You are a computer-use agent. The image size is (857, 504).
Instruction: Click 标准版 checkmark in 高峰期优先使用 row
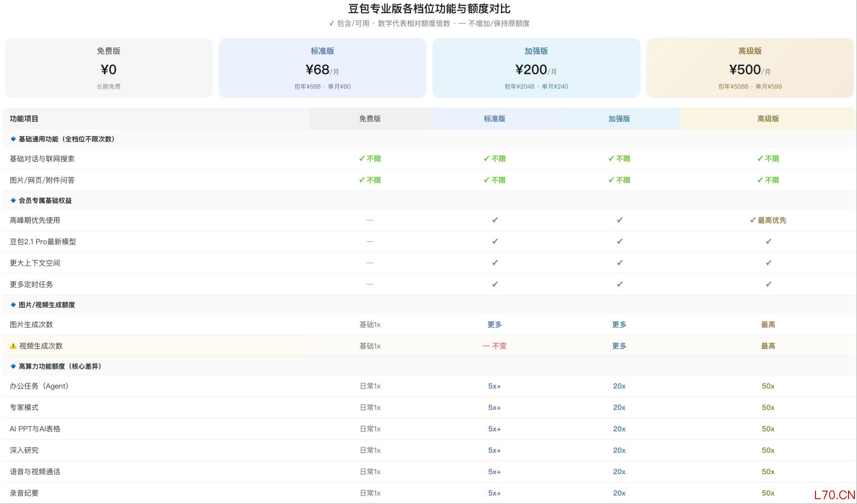[x=495, y=220]
